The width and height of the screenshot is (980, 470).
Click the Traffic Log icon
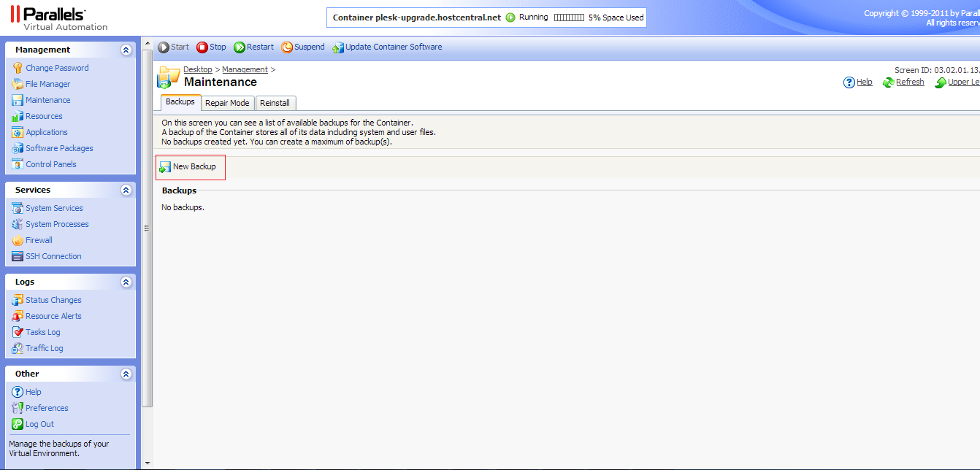(x=18, y=348)
